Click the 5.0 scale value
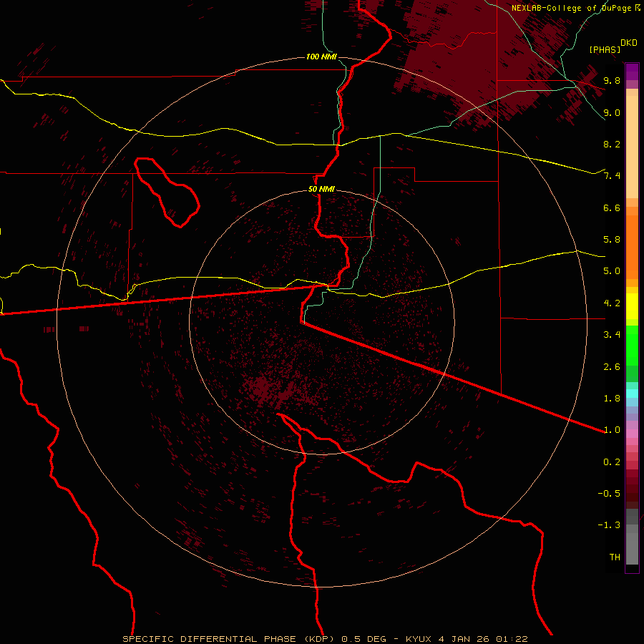Screen dimensions: 644x644 click(x=612, y=271)
